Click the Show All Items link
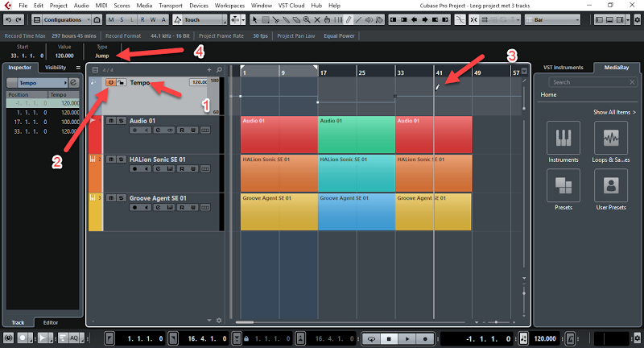This screenshot has width=644, height=348. 614,112
